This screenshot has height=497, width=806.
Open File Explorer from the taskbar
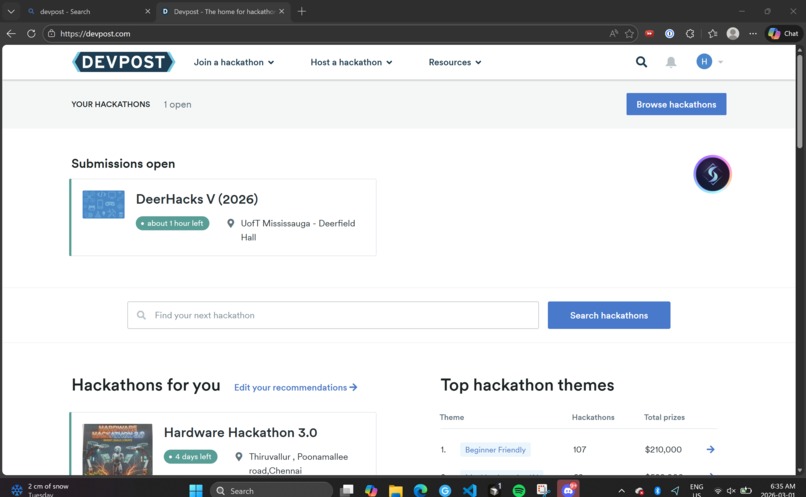[x=395, y=490]
